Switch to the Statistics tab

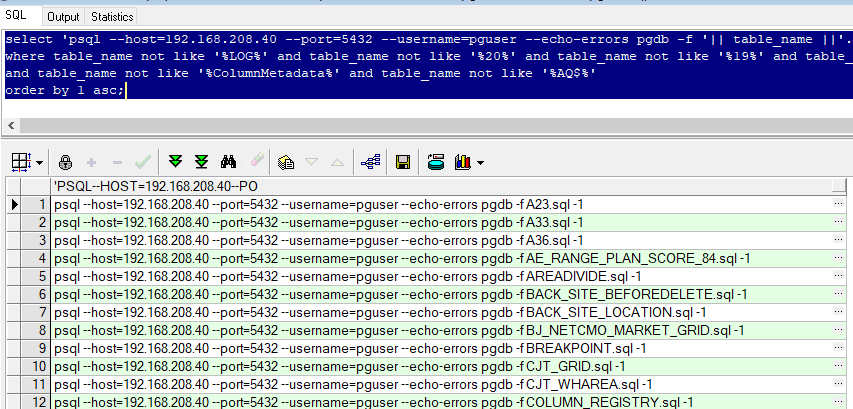tap(112, 17)
